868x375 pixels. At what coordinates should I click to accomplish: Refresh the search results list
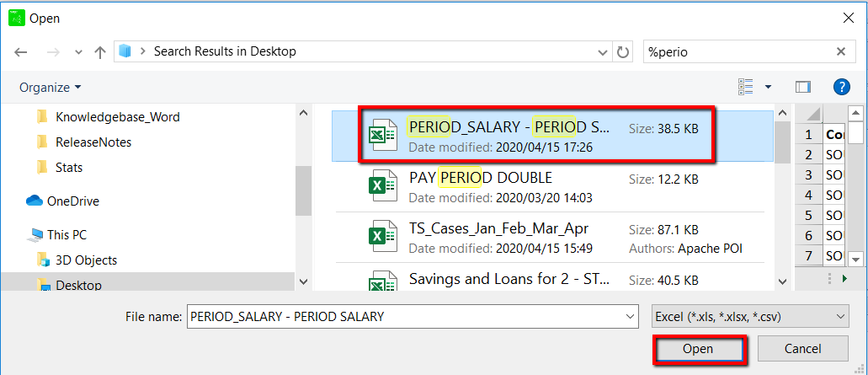tap(623, 52)
